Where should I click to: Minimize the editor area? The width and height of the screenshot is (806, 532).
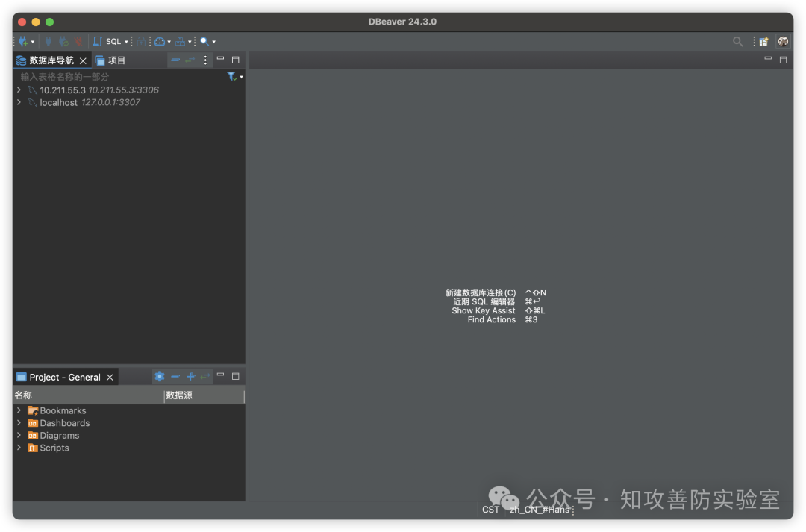click(x=768, y=59)
